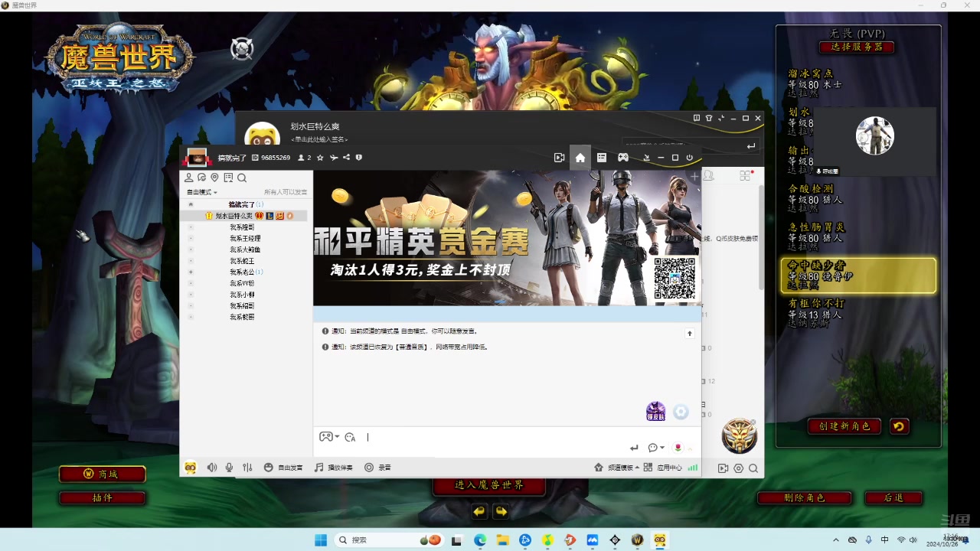Open the speech bubble dropdown in chat input

click(656, 448)
